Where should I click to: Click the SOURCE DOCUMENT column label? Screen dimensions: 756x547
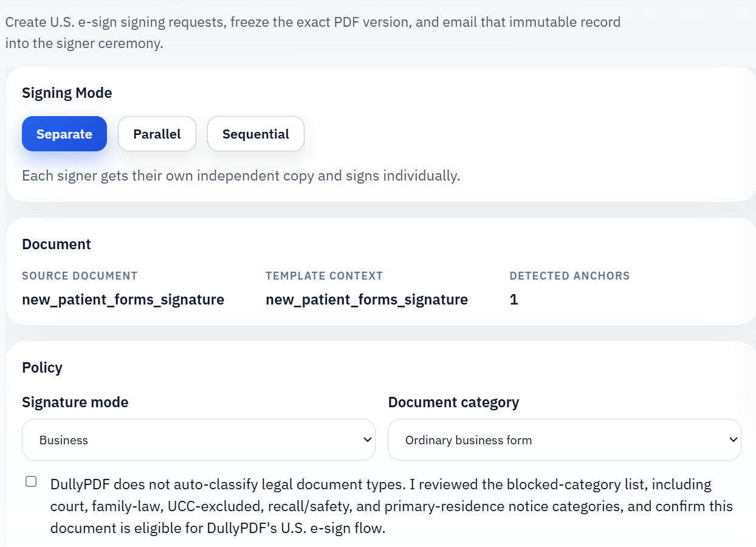[x=80, y=275]
